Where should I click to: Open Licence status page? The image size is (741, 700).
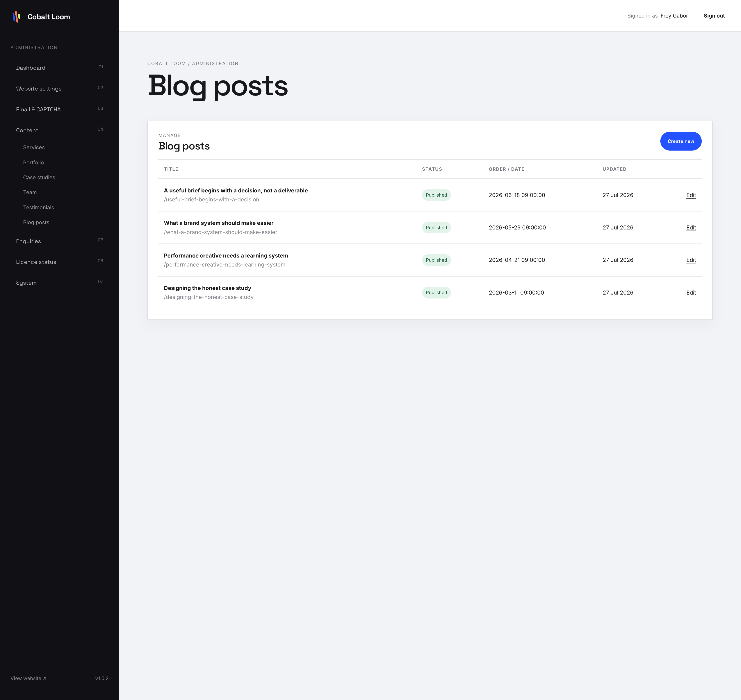pyautogui.click(x=59, y=262)
